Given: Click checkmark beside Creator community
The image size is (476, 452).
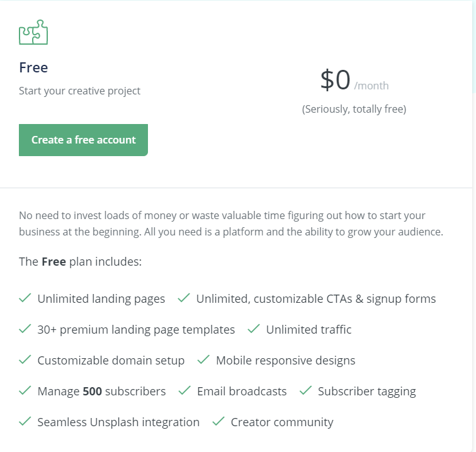Looking at the screenshot, I should click(x=218, y=422).
